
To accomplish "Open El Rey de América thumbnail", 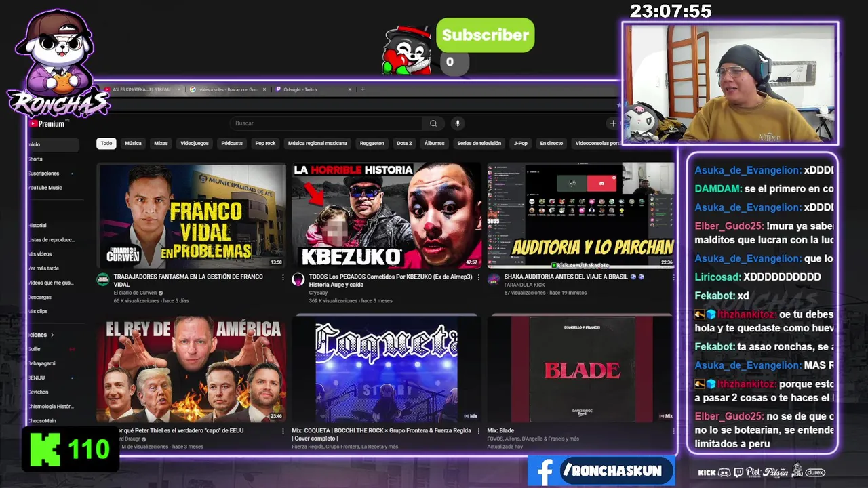I will click(191, 369).
